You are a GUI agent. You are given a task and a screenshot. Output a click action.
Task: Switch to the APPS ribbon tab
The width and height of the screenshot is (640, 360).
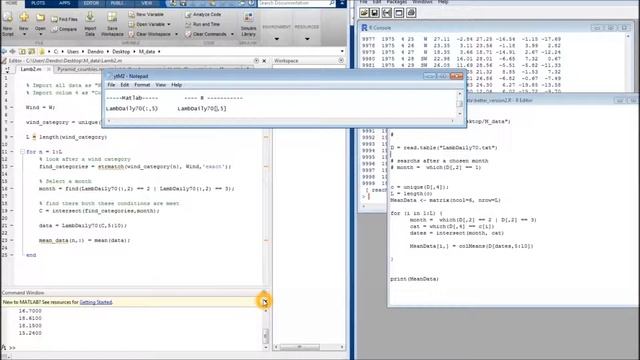coord(64,3)
